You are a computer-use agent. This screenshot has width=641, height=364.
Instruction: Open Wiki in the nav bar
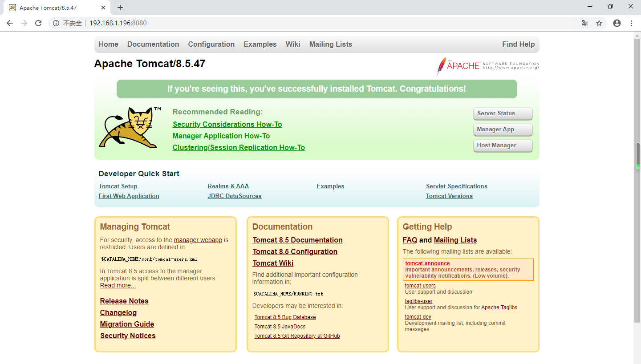[x=293, y=44]
